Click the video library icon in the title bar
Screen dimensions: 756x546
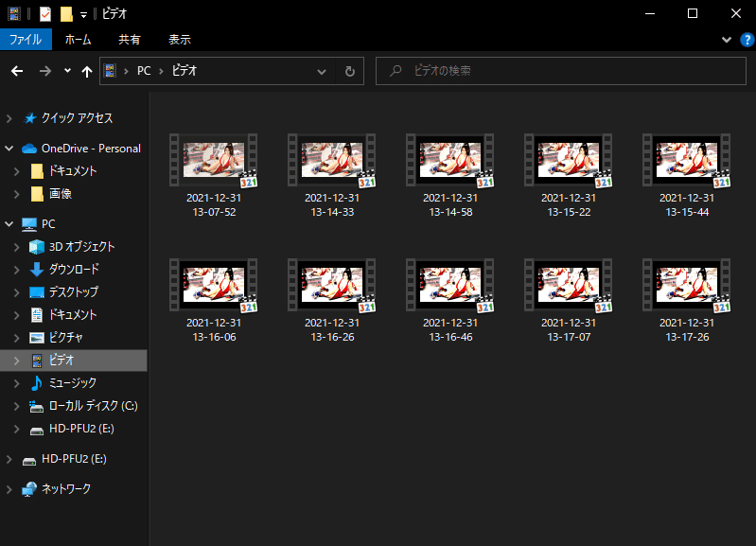click(x=14, y=14)
